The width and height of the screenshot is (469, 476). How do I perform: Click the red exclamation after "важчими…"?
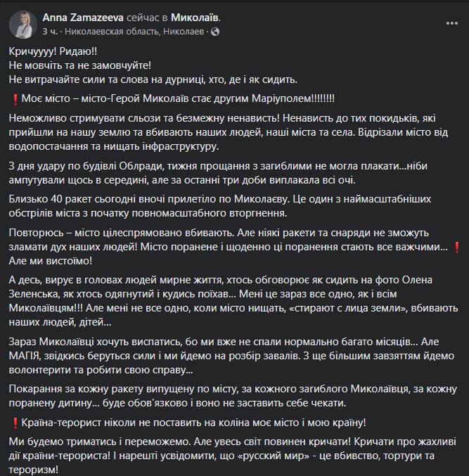(457, 247)
